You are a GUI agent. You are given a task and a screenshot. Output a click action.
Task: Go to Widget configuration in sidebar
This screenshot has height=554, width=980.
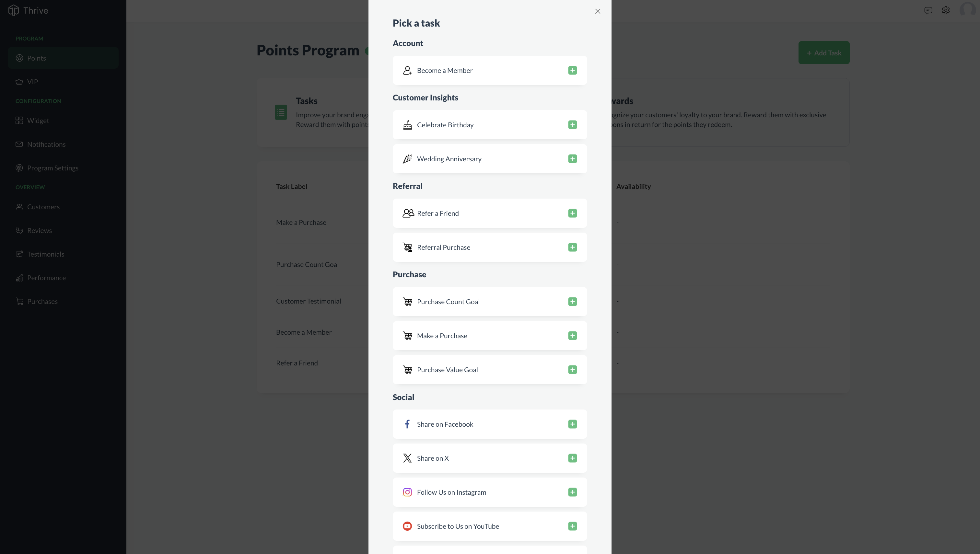(x=38, y=121)
